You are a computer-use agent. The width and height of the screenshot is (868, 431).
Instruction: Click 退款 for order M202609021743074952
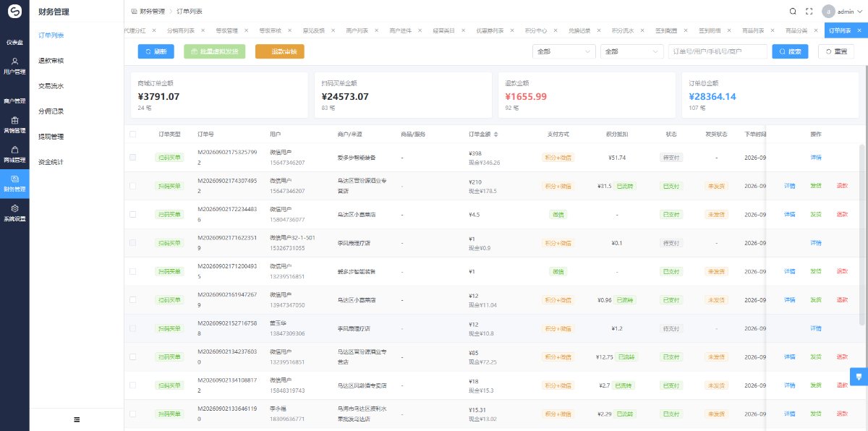pos(842,186)
